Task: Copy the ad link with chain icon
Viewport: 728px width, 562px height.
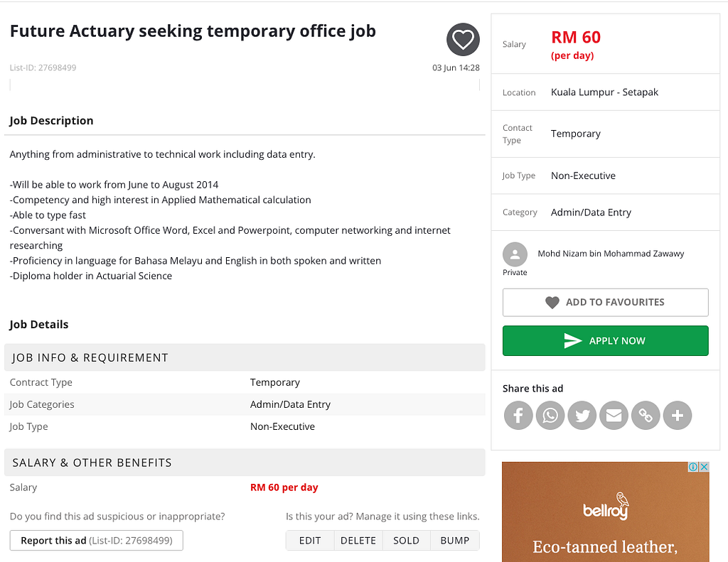Action: pyautogui.click(x=646, y=416)
